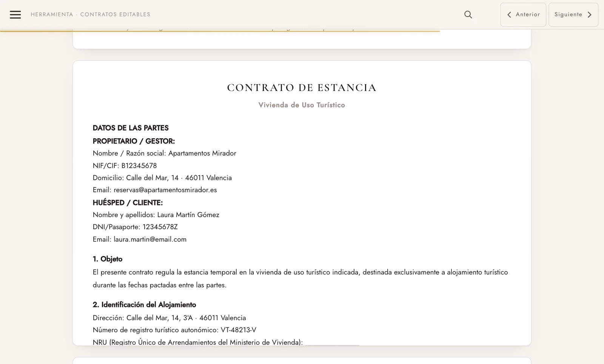Select the Contrato de Estancia heading
Viewport: 604px width, 364px height.
(302, 88)
